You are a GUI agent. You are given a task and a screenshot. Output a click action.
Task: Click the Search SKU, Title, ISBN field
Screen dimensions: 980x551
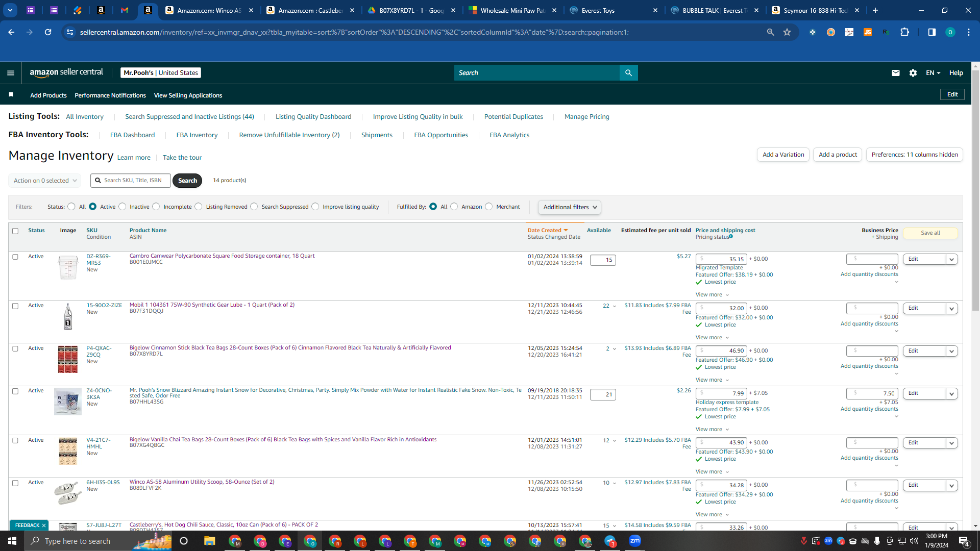pyautogui.click(x=131, y=181)
